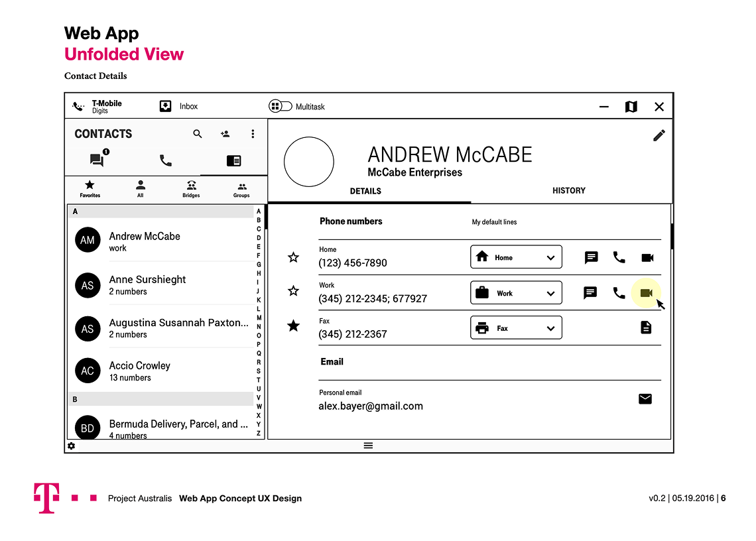
Task: Open the Inbox icon in header
Action: click(x=165, y=106)
